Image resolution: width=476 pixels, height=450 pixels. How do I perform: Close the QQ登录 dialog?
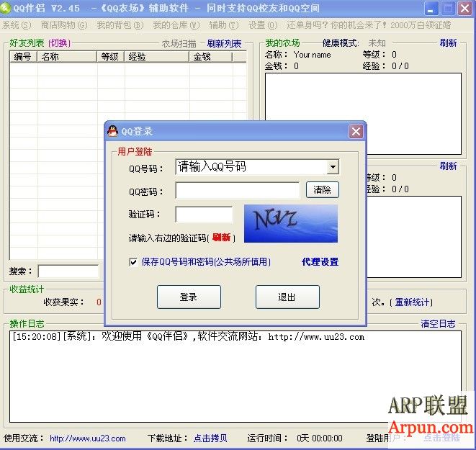point(356,131)
